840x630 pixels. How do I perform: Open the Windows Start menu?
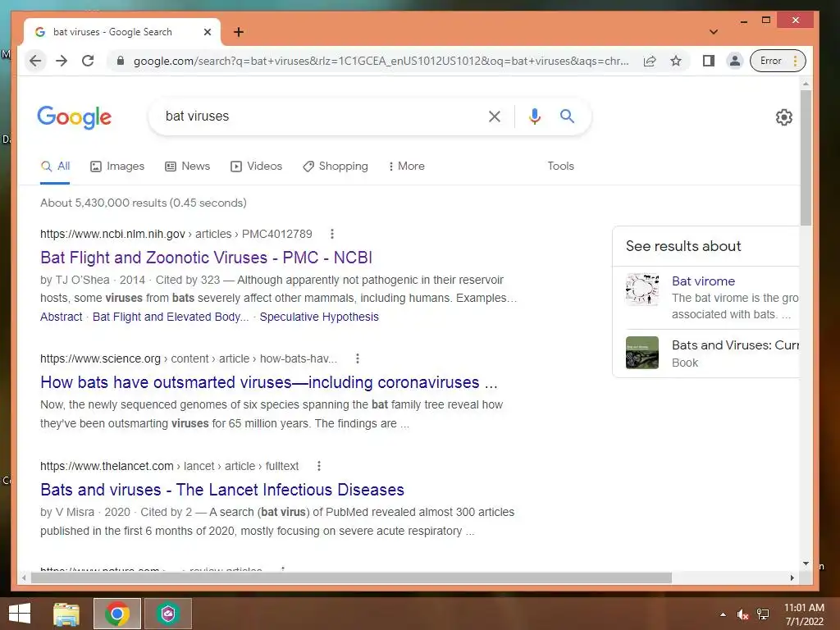pyautogui.click(x=20, y=614)
